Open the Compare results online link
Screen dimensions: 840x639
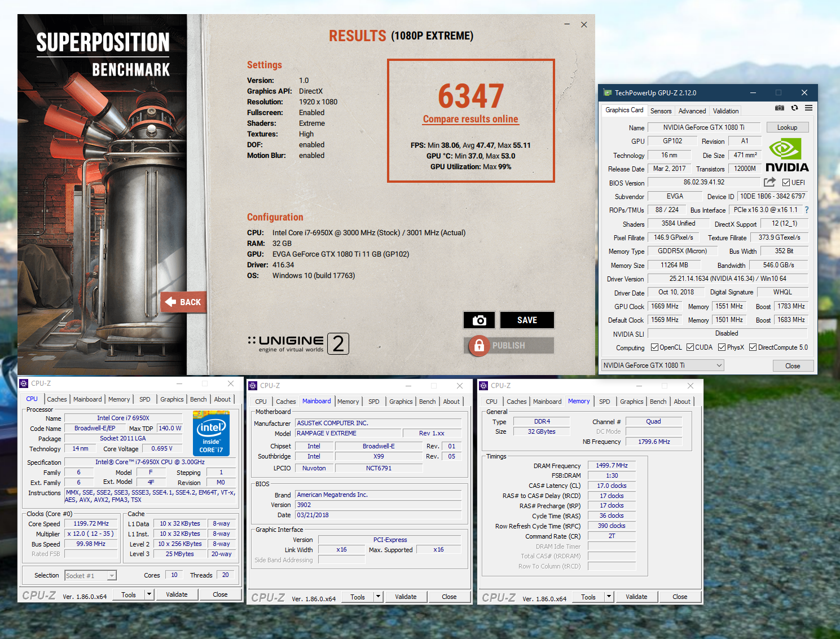pos(470,119)
